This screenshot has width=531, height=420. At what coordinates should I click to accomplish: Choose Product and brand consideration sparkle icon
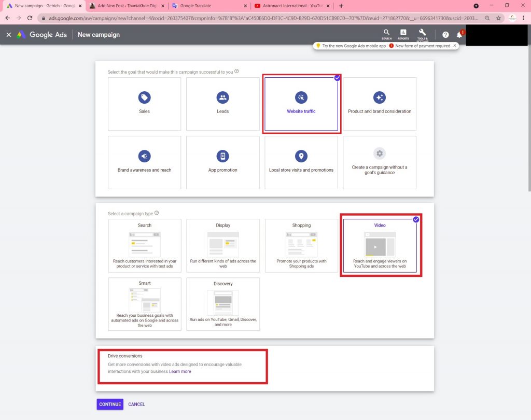pos(380,97)
